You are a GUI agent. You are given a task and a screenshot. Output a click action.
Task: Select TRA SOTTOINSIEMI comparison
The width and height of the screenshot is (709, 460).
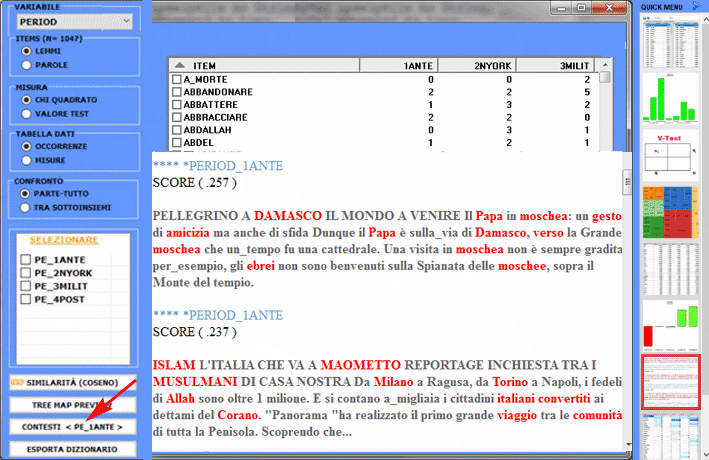pyautogui.click(x=25, y=208)
